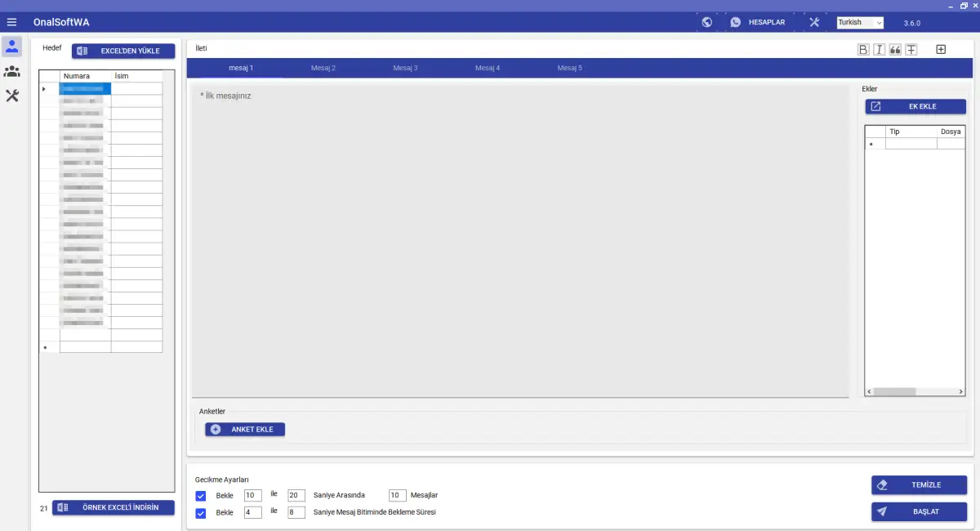Open the Turkish language dropdown
The width and height of the screenshot is (980, 531).
[860, 23]
